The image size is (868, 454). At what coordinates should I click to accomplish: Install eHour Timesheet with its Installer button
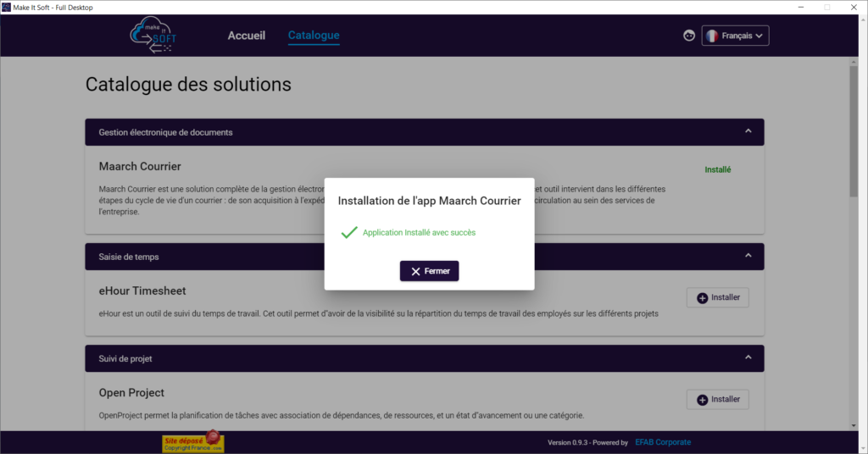pos(718,297)
